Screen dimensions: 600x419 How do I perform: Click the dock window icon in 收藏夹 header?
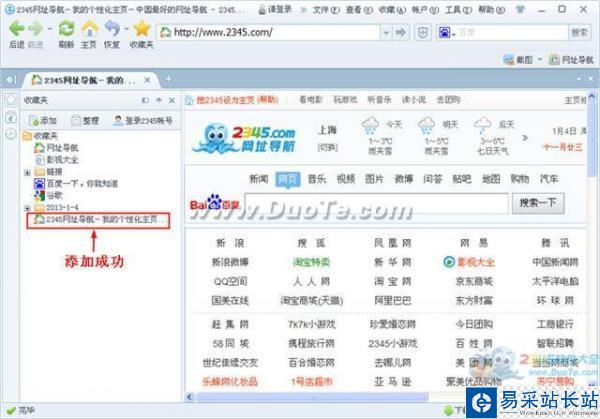pyautogui.click(x=145, y=100)
